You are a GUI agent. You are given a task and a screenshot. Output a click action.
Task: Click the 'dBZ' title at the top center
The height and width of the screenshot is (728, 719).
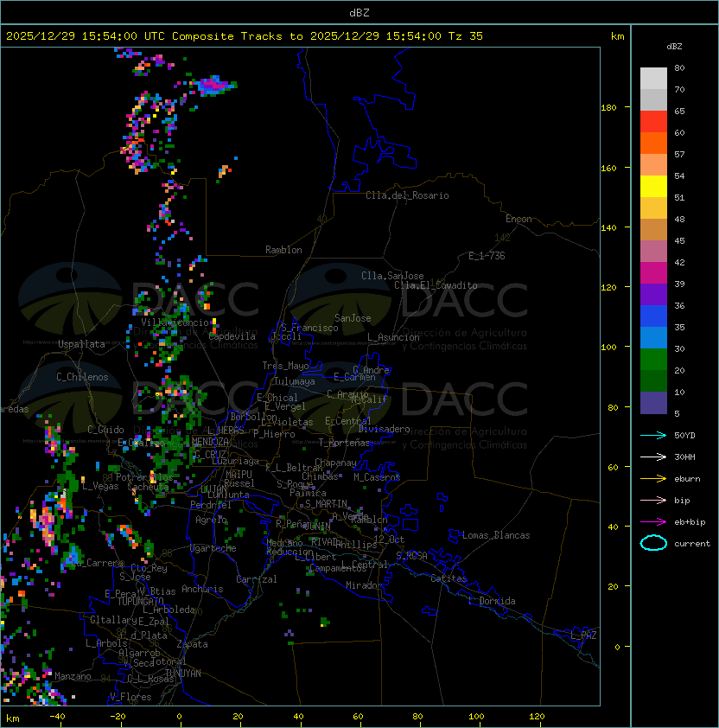[x=359, y=12]
